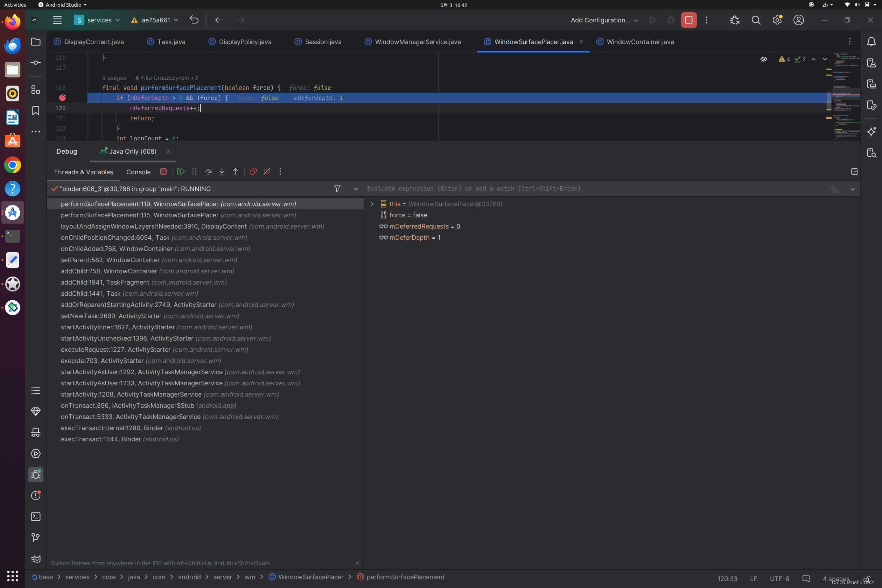Switch to WindowManagerService.java tab
Viewport: 882px width, 588px height.
click(x=413, y=42)
